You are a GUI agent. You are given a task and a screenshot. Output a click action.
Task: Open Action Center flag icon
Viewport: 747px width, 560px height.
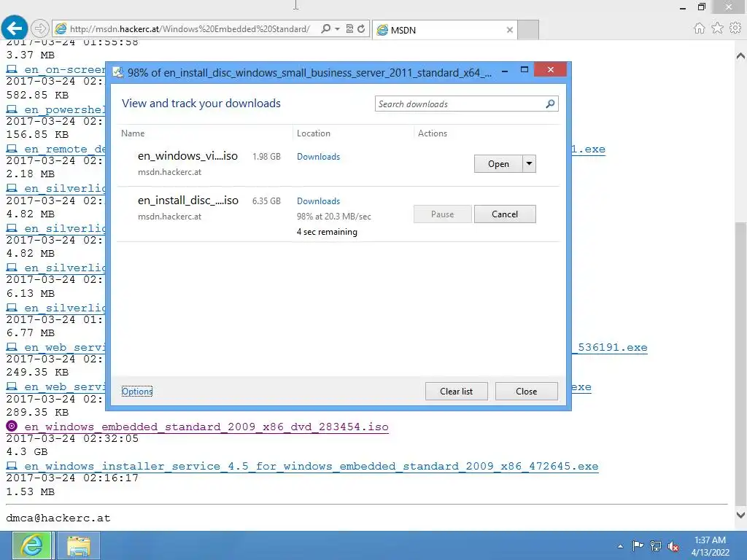[638, 545]
